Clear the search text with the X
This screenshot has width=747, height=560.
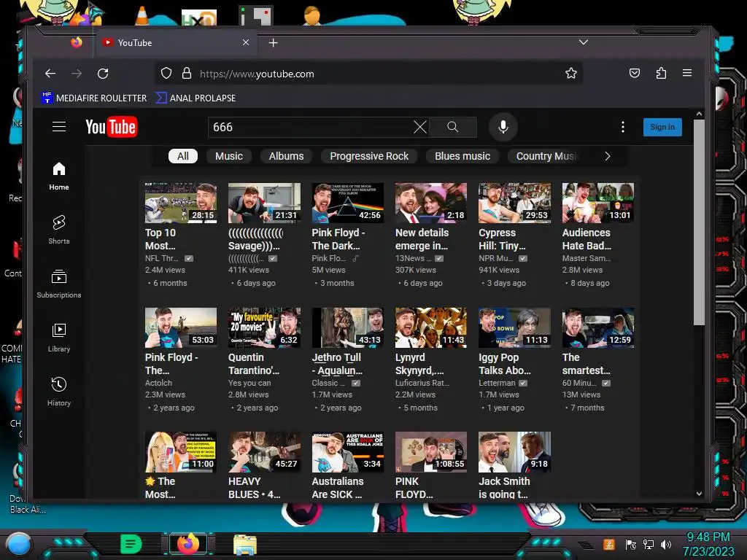(x=419, y=127)
